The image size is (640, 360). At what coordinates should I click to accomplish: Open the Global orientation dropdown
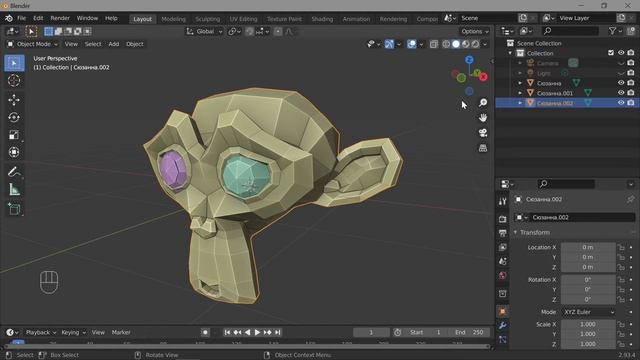204,31
